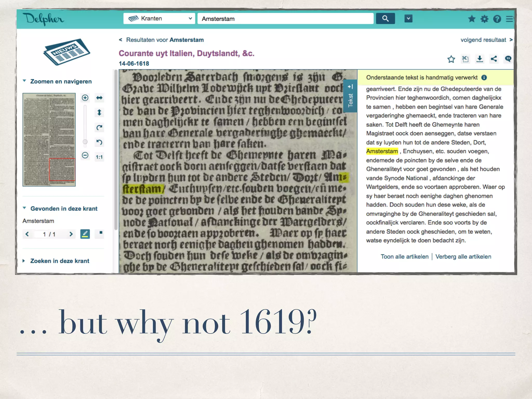Image resolution: width=532 pixels, height=399 pixels.
Task: Open the hamburger menu
Action: click(509, 19)
